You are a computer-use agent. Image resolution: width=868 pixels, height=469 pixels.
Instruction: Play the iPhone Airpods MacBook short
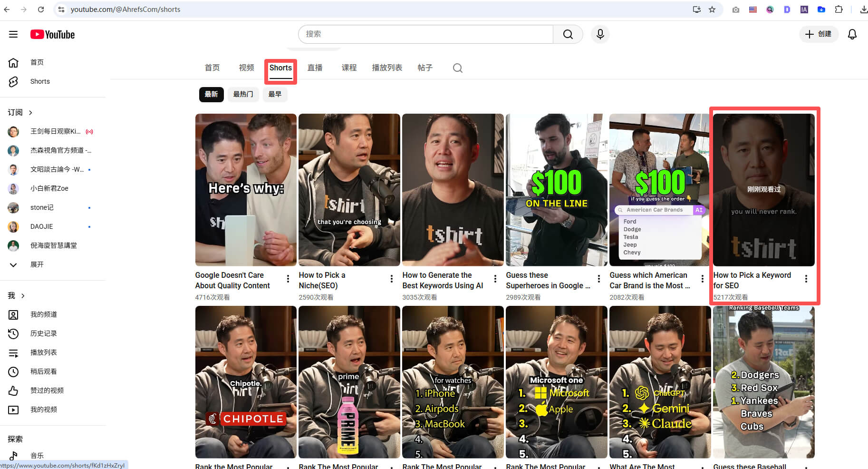pyautogui.click(x=453, y=382)
